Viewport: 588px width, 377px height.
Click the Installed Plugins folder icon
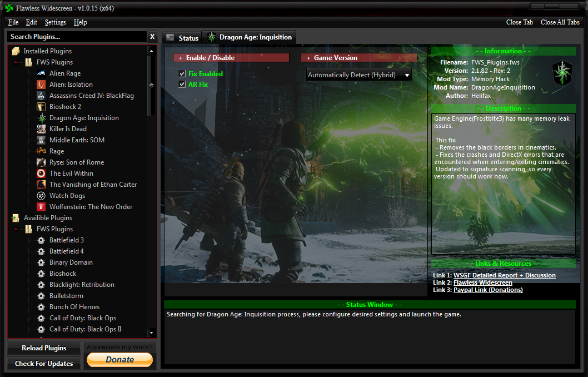(16, 51)
